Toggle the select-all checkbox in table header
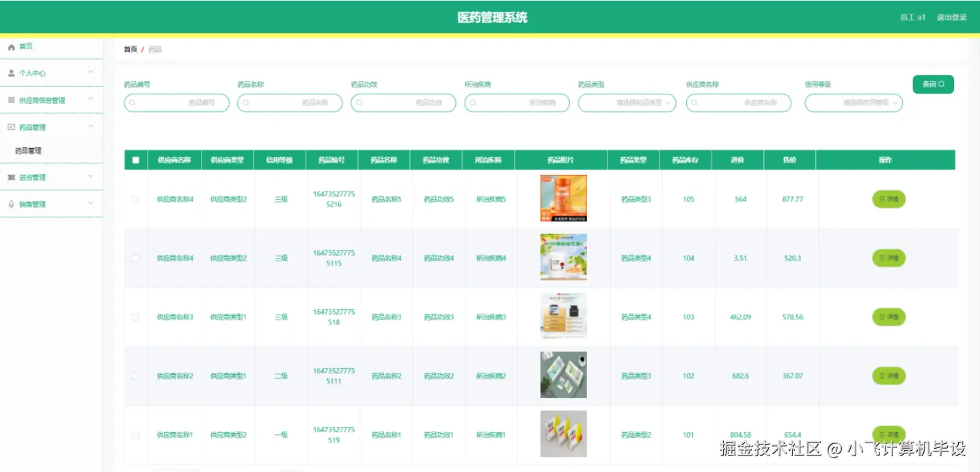The width and height of the screenshot is (980, 472). click(x=135, y=159)
